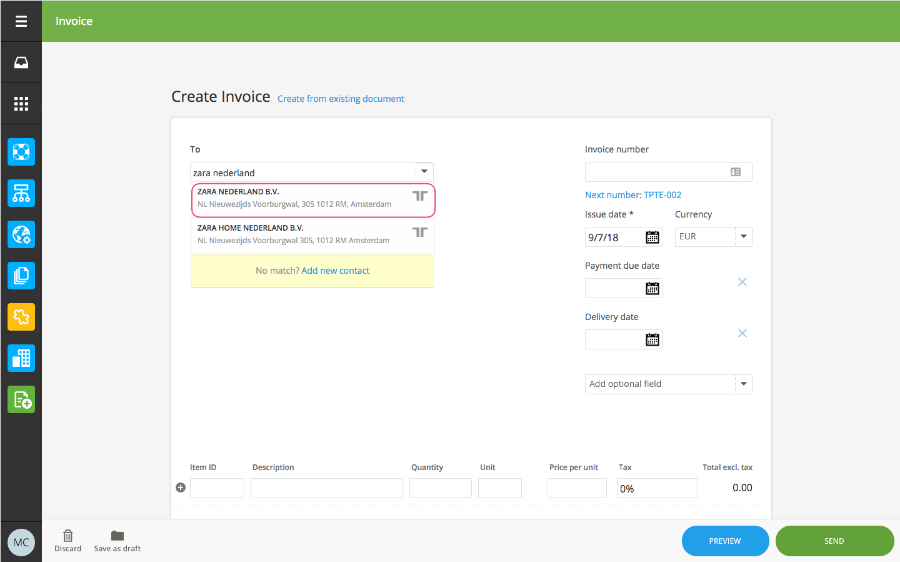Open Issue date calendar picker
Viewport: 900px width, 562px height.
pos(652,237)
